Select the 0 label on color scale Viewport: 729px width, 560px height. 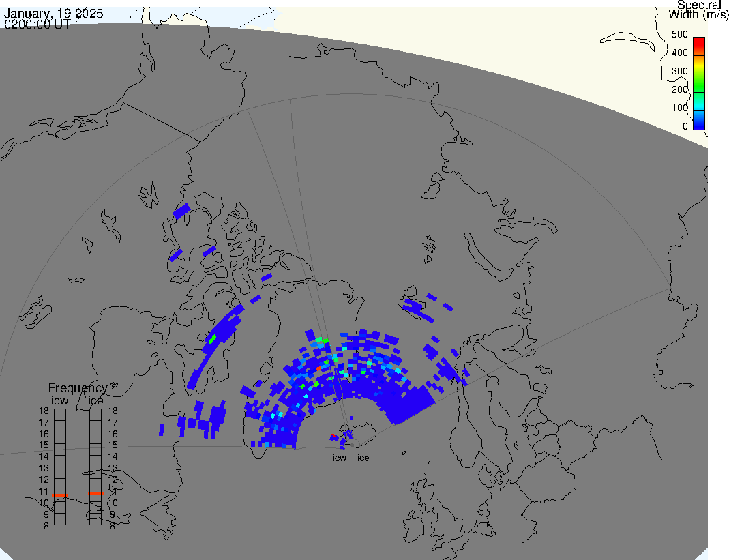pyautogui.click(x=685, y=126)
